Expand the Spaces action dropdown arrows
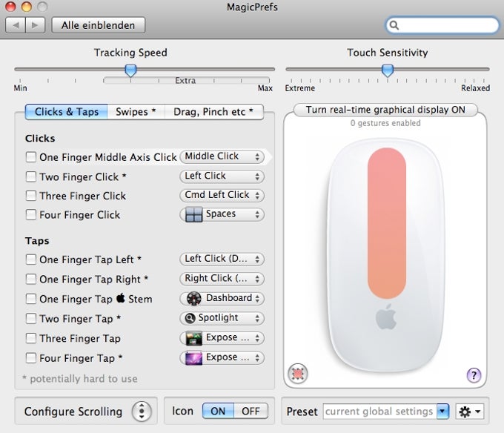Viewport: 504px width, 433px height. coord(257,214)
